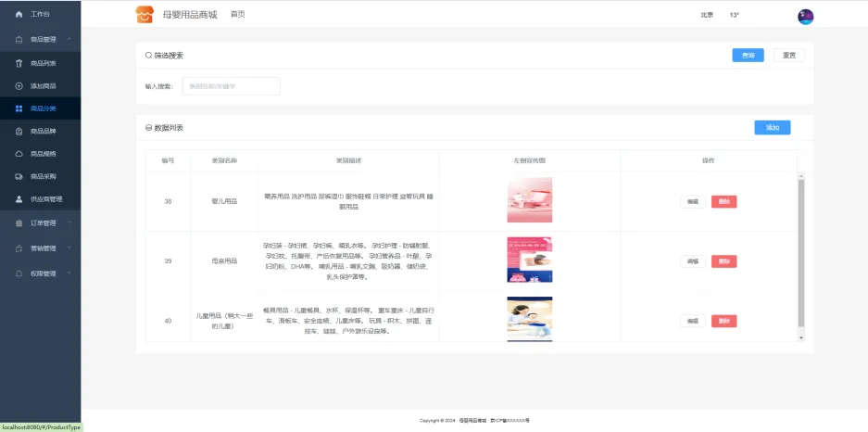The height and width of the screenshot is (432, 868).
Task: Click the 商品列表 icon in sidebar
Action: (x=19, y=63)
